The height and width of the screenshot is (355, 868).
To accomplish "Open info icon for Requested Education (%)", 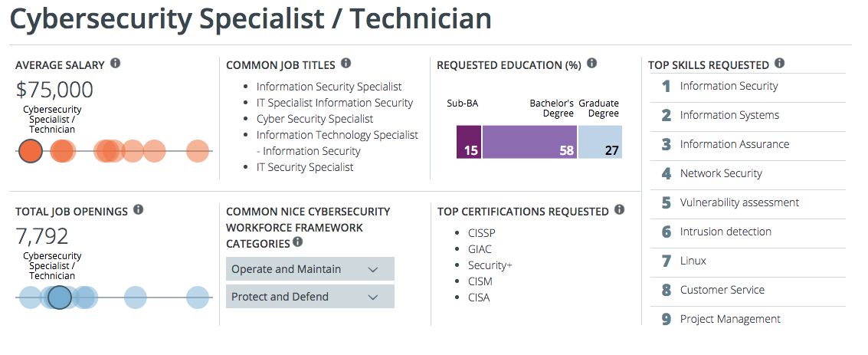I will (591, 64).
